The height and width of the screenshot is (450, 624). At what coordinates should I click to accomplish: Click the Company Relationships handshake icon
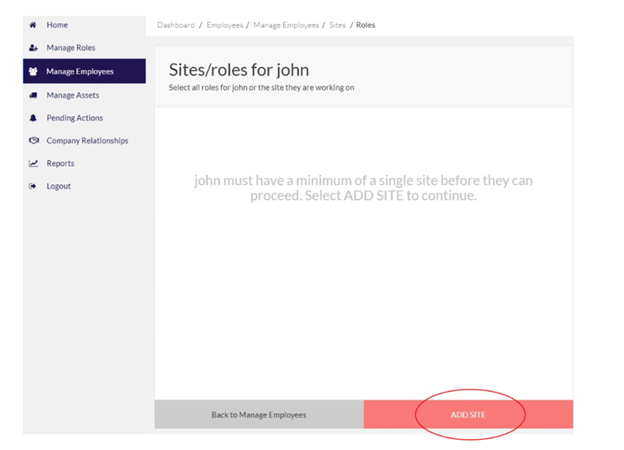[x=34, y=140]
